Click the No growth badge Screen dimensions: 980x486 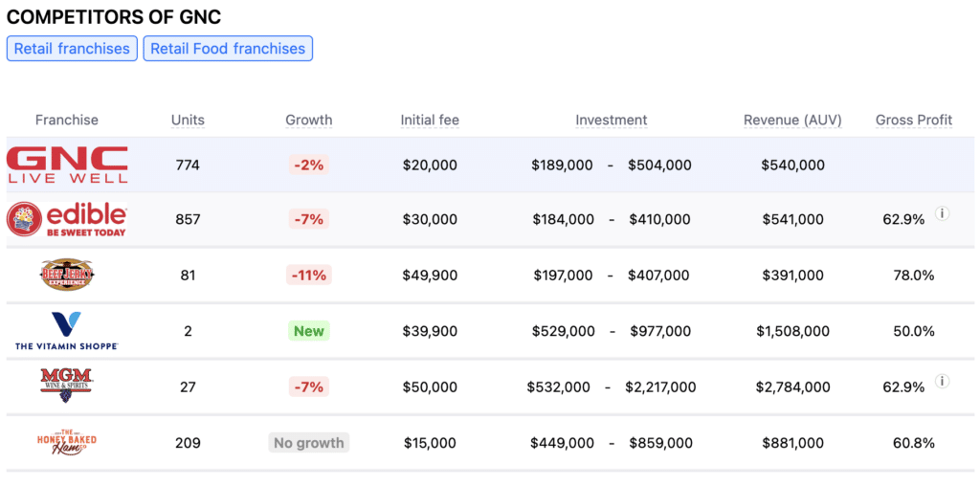pyautogui.click(x=309, y=443)
